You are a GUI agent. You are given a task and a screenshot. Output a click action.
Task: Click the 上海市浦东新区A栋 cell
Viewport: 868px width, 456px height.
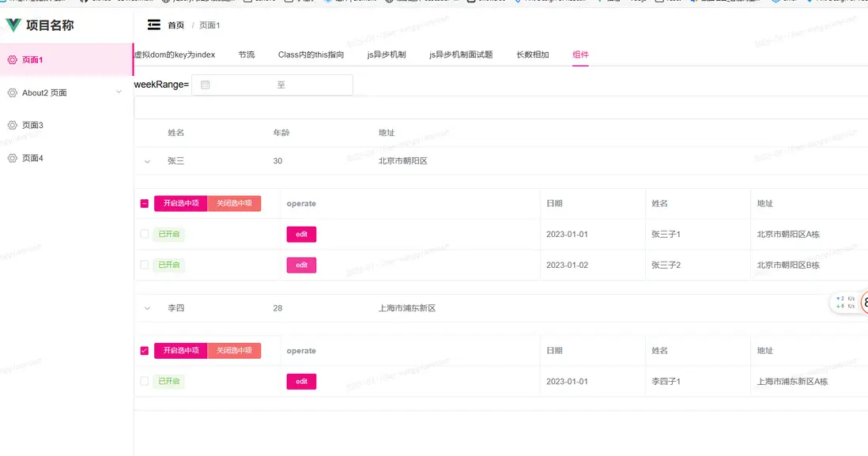click(792, 381)
